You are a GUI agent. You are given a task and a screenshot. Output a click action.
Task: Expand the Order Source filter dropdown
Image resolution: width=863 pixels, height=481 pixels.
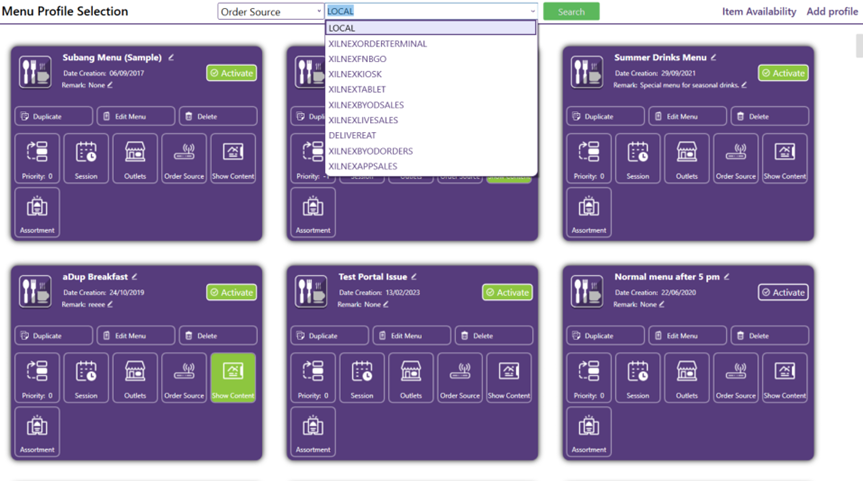270,12
